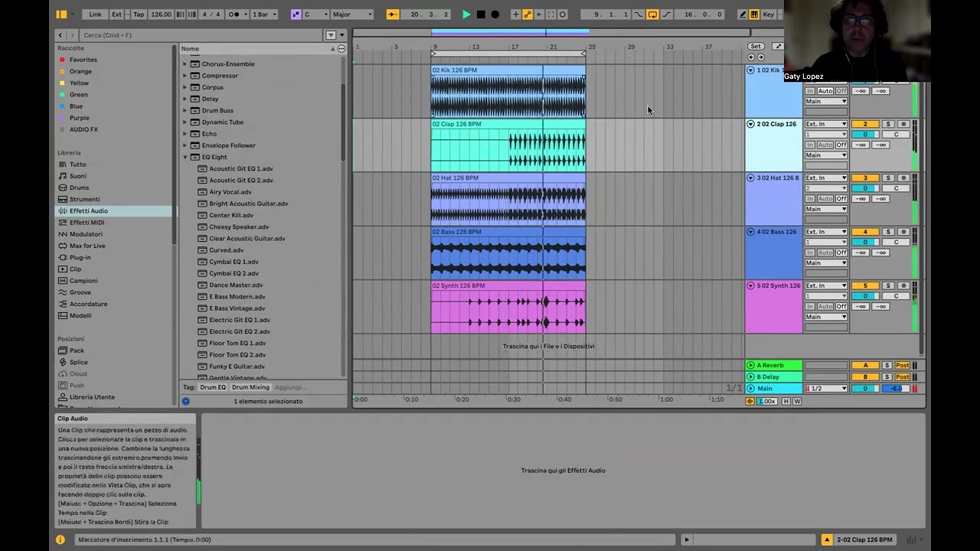Start playback with the green Play button

point(466,15)
